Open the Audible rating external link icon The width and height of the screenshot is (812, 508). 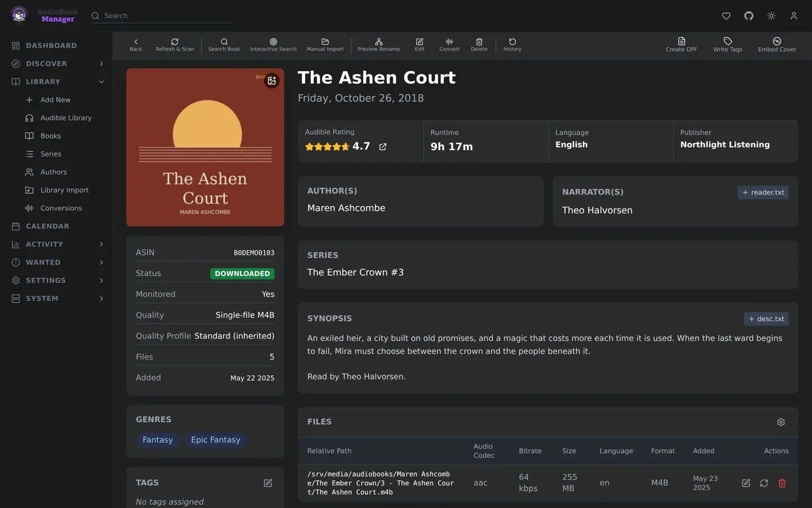383,147
